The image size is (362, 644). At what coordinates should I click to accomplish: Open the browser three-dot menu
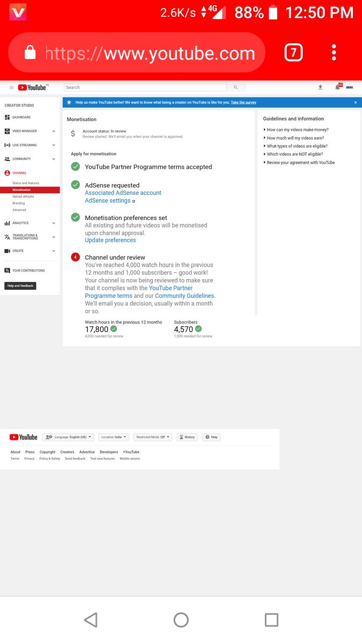[334, 53]
